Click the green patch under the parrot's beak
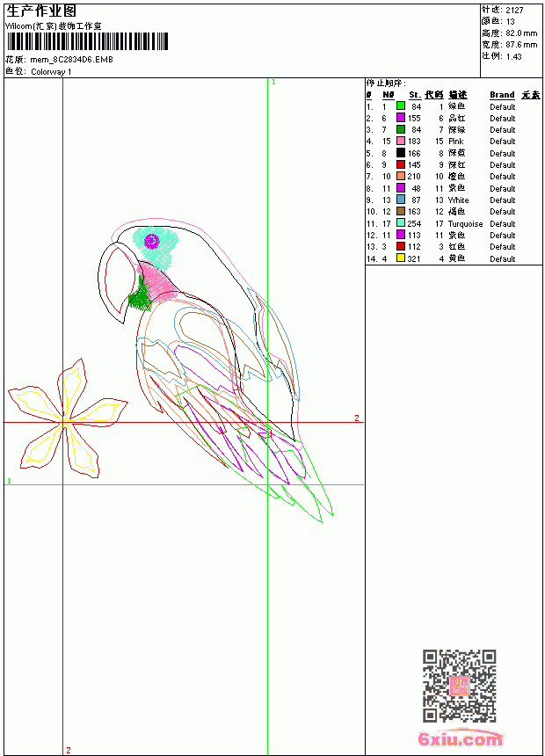 [x=140, y=296]
